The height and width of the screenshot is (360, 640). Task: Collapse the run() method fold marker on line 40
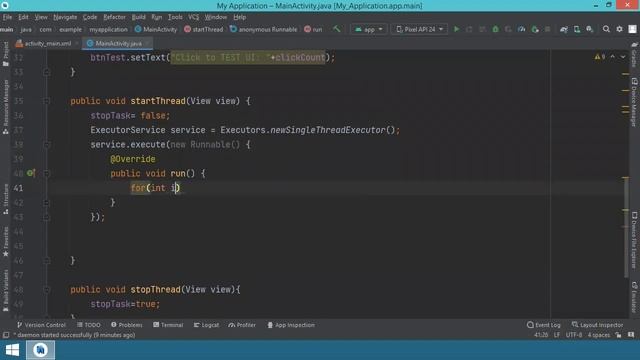coord(47,173)
